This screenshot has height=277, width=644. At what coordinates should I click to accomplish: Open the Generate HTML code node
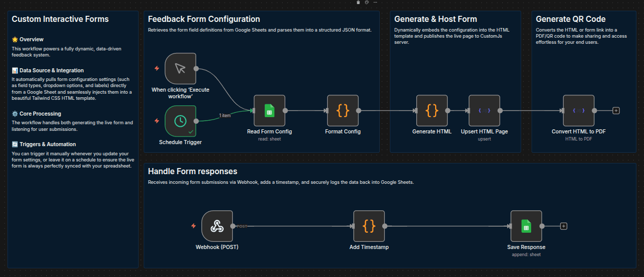tap(432, 110)
